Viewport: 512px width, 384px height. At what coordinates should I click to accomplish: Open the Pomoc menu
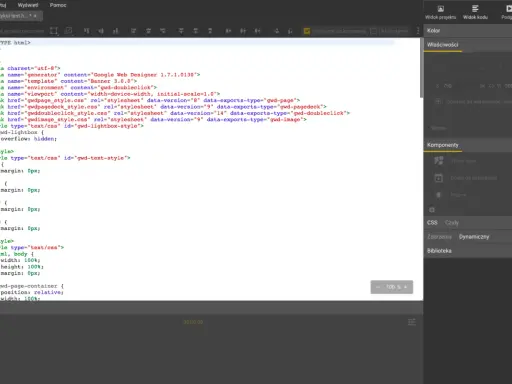coord(58,5)
